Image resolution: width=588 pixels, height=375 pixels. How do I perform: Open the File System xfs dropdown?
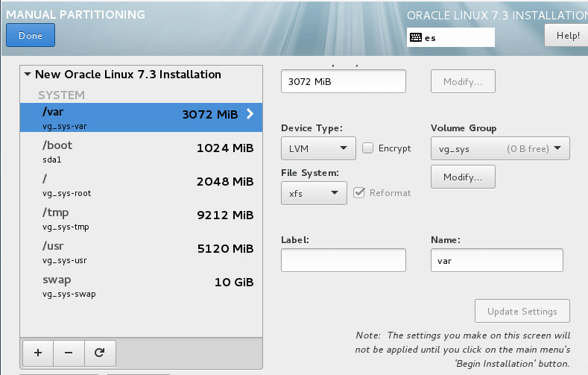coord(314,193)
